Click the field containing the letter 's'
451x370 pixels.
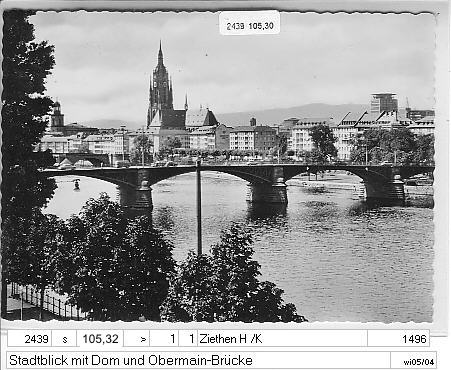click(x=64, y=339)
